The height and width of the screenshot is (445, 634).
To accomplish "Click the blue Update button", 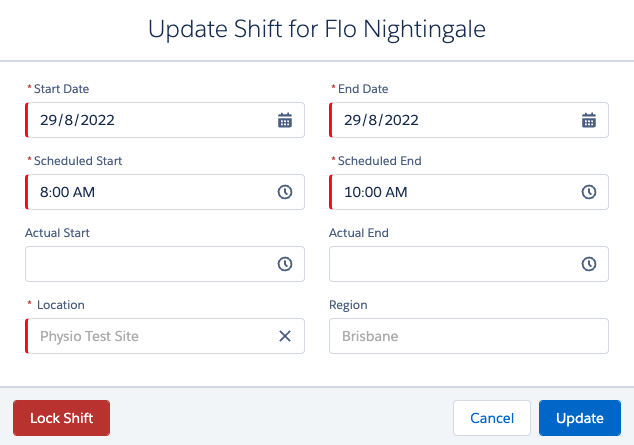I will coord(580,418).
